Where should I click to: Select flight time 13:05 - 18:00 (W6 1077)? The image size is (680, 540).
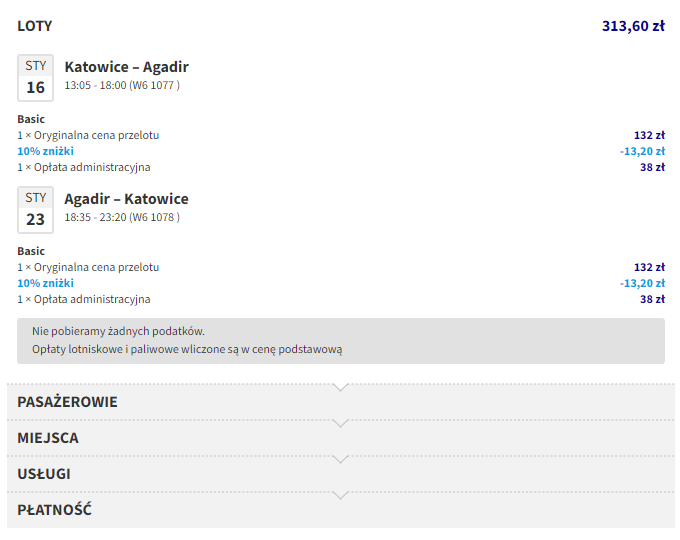(122, 86)
